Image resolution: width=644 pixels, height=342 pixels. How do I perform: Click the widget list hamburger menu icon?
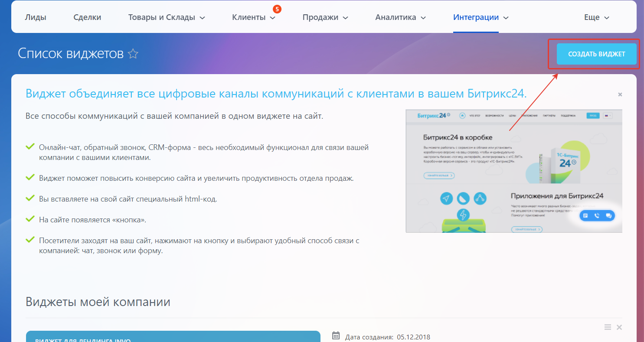[608, 327]
